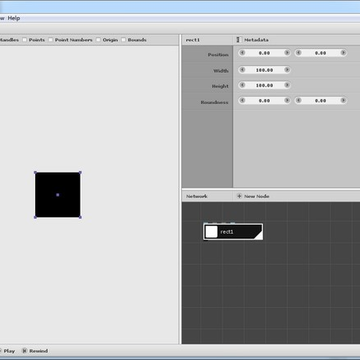
Task: Decrease Position X with left arrow
Action: coord(242,53)
